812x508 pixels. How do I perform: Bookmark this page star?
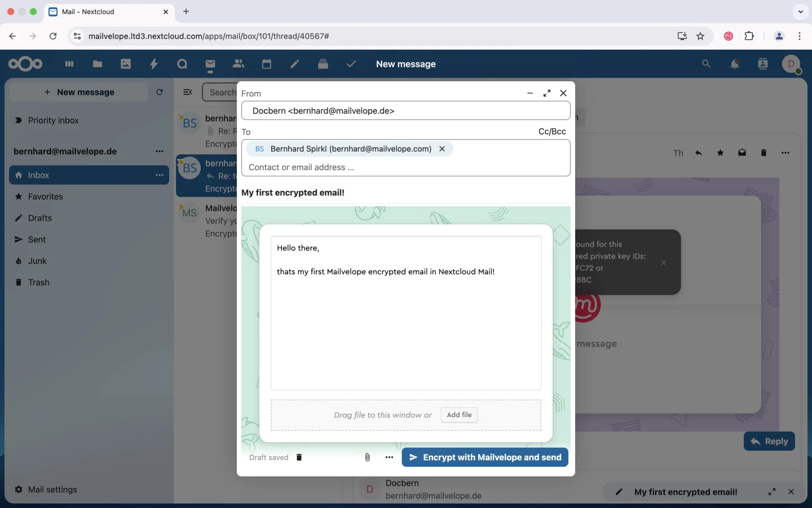(700, 36)
